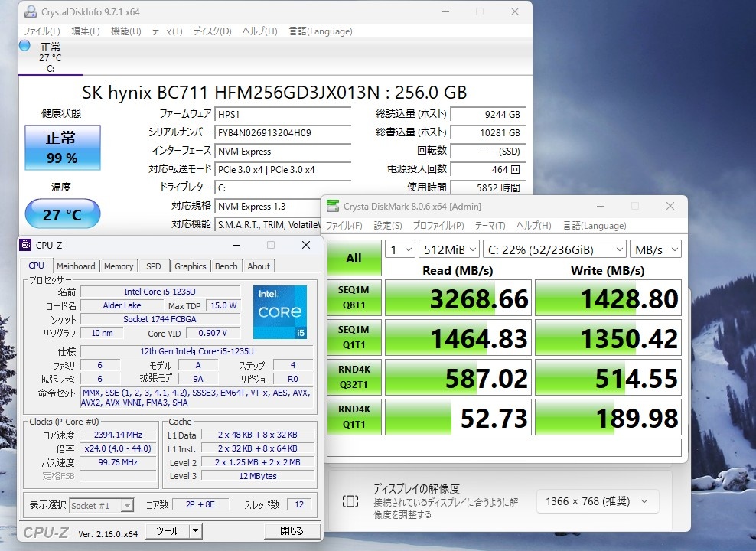Click the arrow beside the ツール button
This screenshot has height=551, width=756.
click(195, 530)
